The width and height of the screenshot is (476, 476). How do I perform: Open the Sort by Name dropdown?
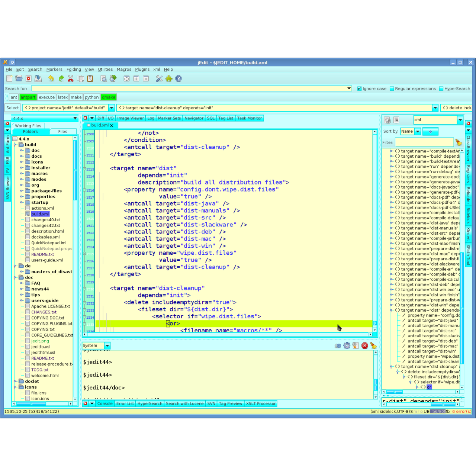[x=418, y=131]
